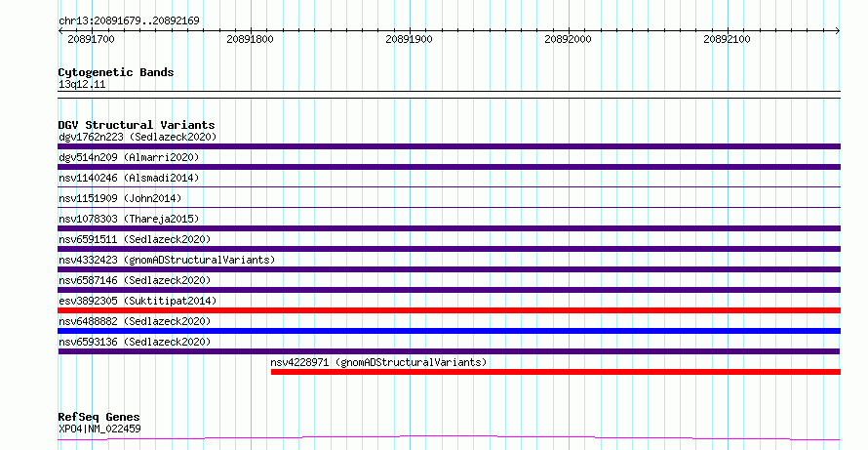Click the left arrowhead of the ruler
The image size is (868, 450).
[x=60, y=30]
